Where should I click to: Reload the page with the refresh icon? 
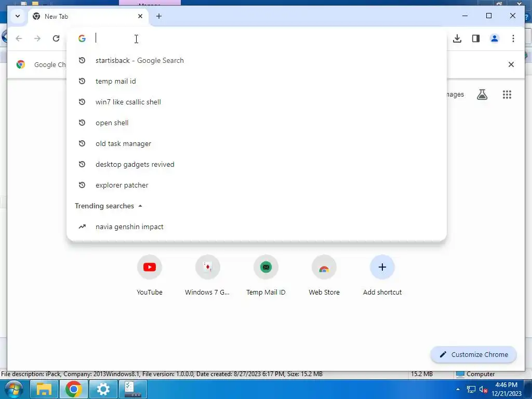pos(56,38)
